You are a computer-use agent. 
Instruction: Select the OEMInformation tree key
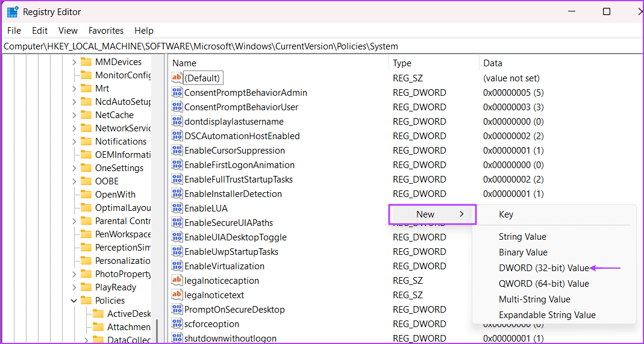(x=123, y=155)
